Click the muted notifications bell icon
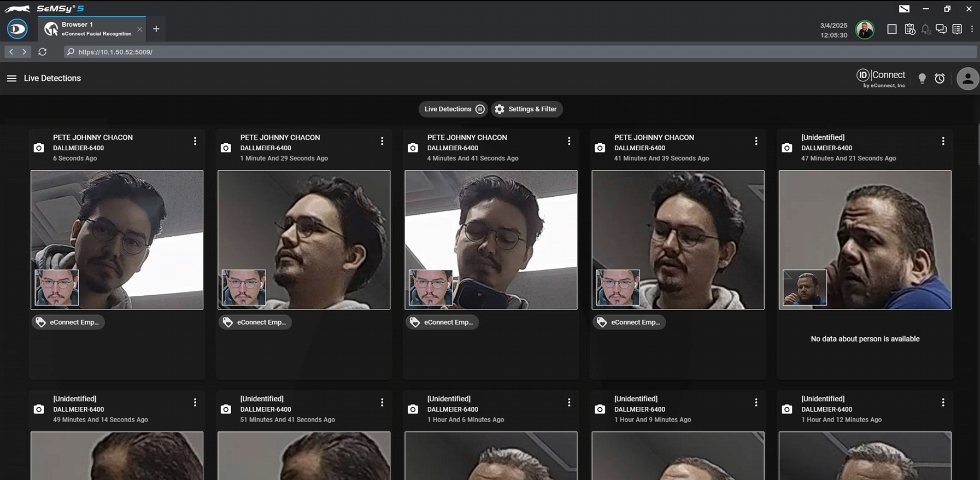This screenshot has width=980, height=480. tap(925, 30)
